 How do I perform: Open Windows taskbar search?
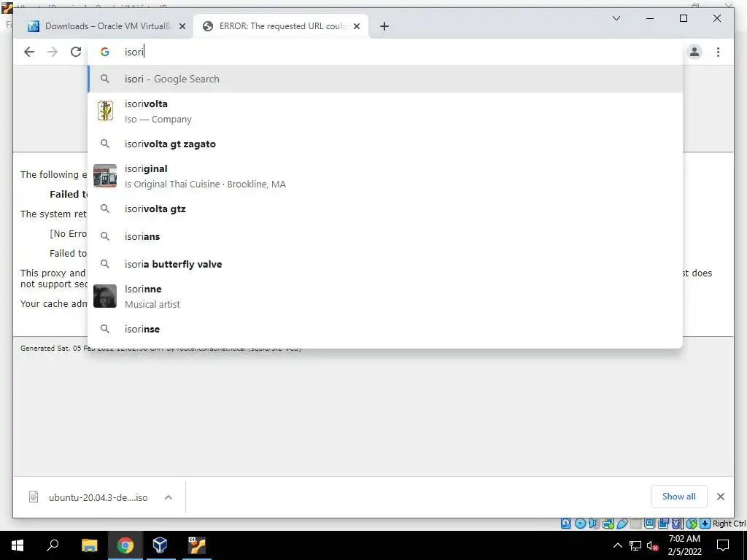click(53, 545)
